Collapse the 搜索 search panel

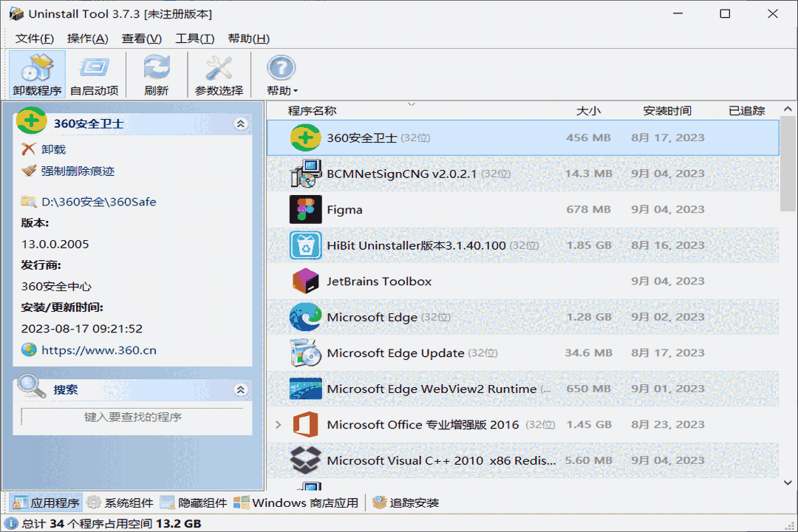coord(241,389)
